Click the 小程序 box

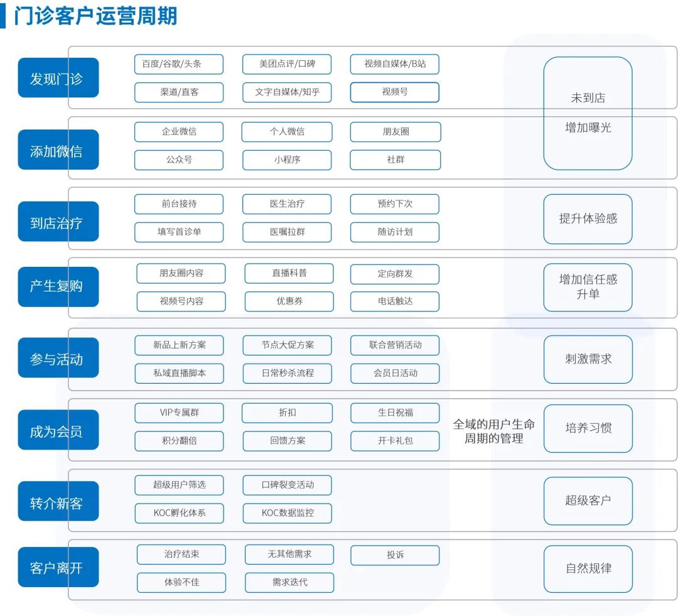point(287,160)
